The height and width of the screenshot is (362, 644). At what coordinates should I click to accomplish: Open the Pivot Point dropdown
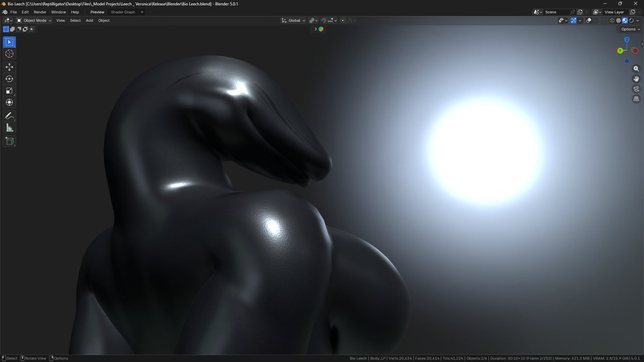[x=313, y=20]
